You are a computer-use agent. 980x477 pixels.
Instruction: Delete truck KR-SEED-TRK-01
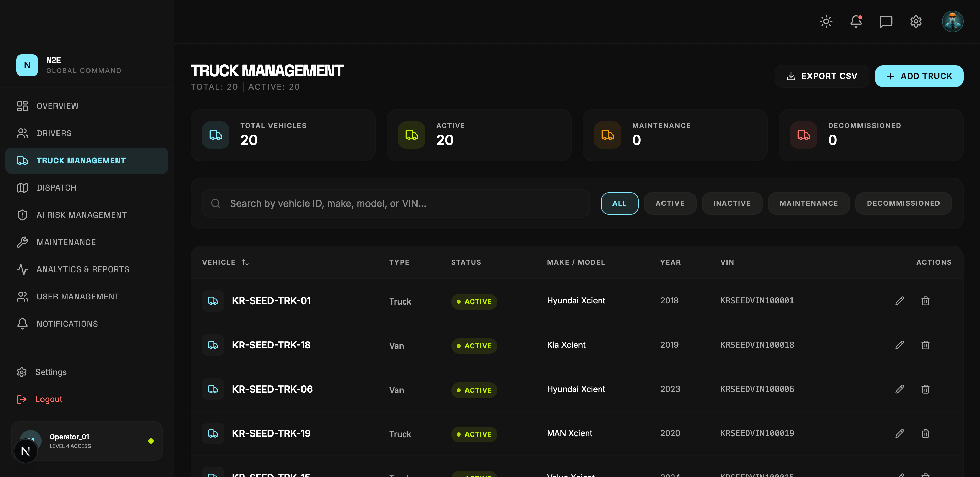[x=925, y=301]
